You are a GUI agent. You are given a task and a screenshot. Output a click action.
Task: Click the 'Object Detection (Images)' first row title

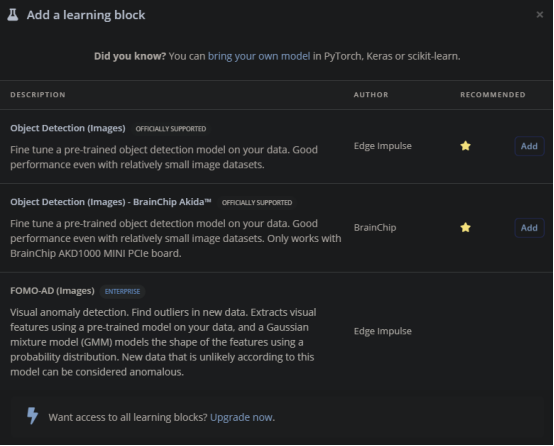(x=68, y=128)
